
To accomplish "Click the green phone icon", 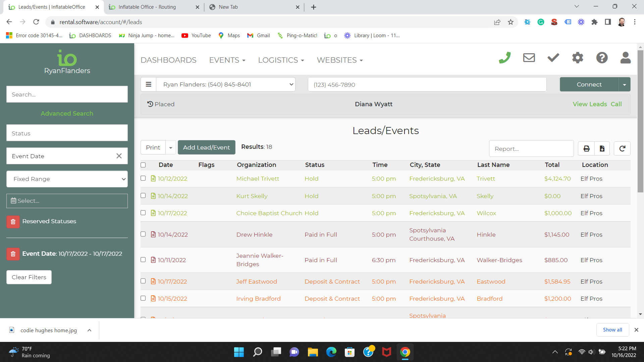I will click(504, 58).
